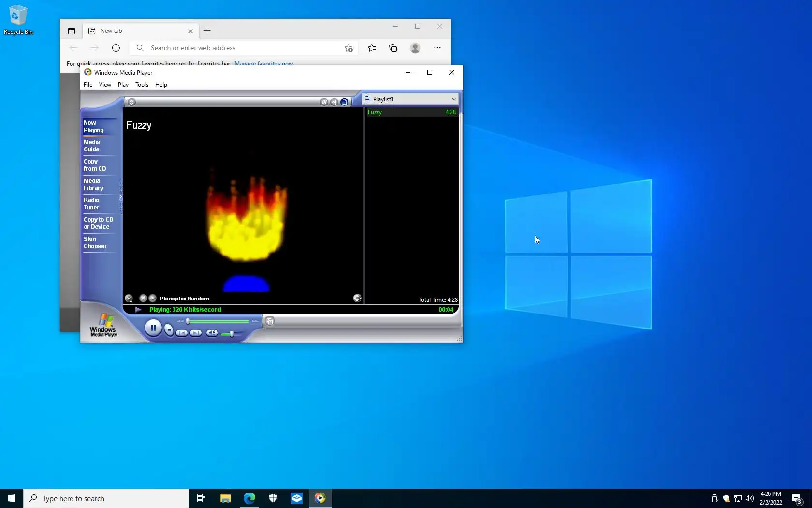Viewport: 812px width, 508px height.
Task: Pause playback in Windows Media Player
Action: click(153, 328)
